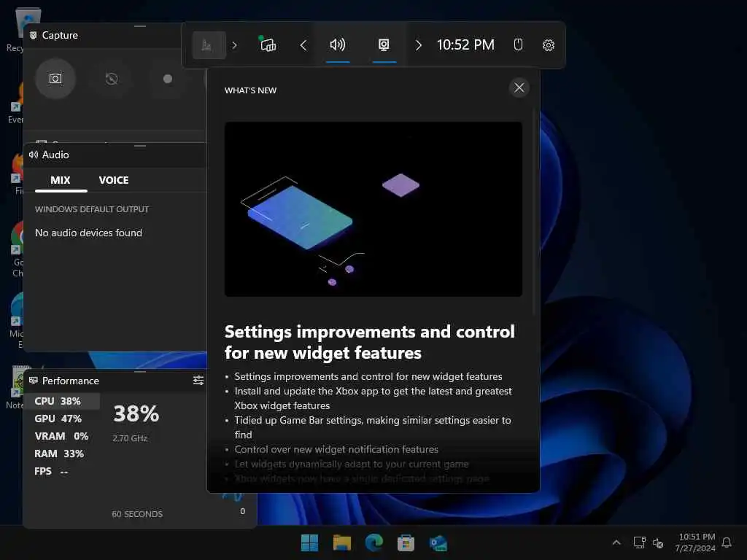Select the VRAM 0% metric
Screen dimensions: 747x560
pos(61,436)
